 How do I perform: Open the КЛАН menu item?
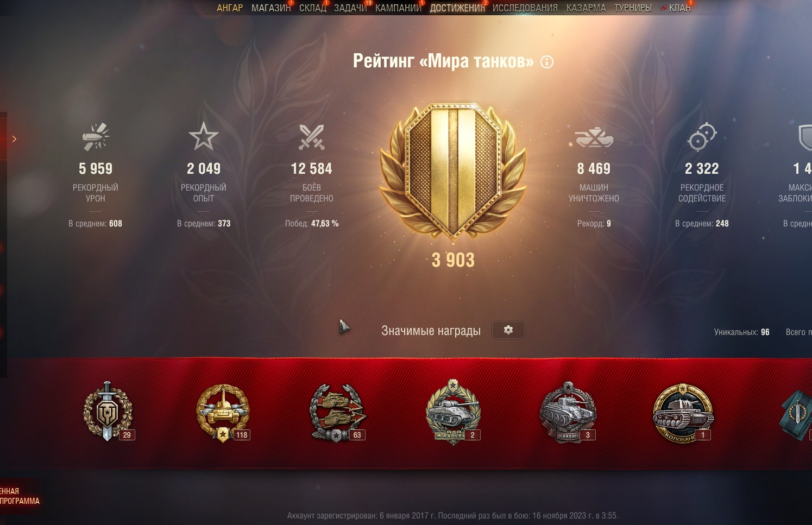point(679,8)
